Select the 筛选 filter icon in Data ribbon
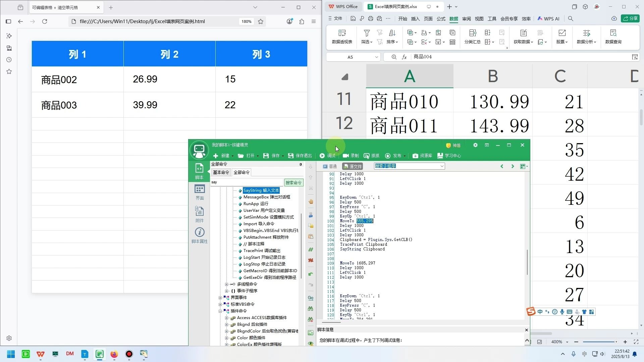This screenshot has height=362, width=644. coord(366,34)
